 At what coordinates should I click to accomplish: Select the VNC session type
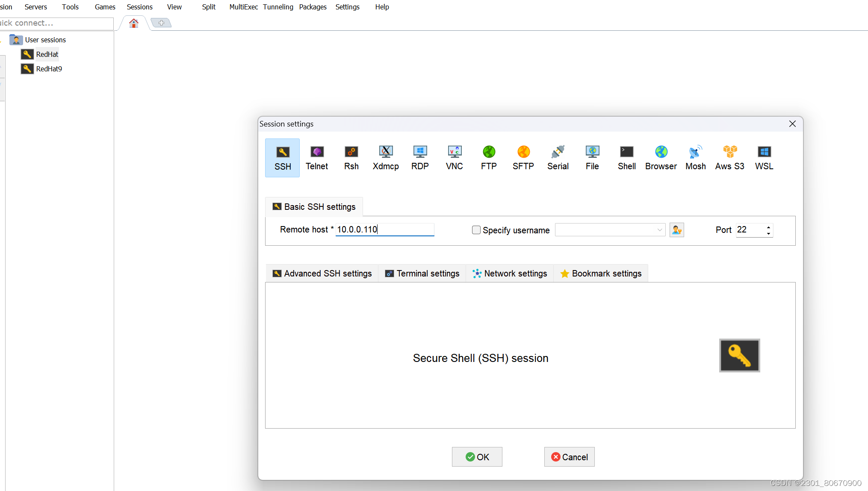[x=454, y=158]
